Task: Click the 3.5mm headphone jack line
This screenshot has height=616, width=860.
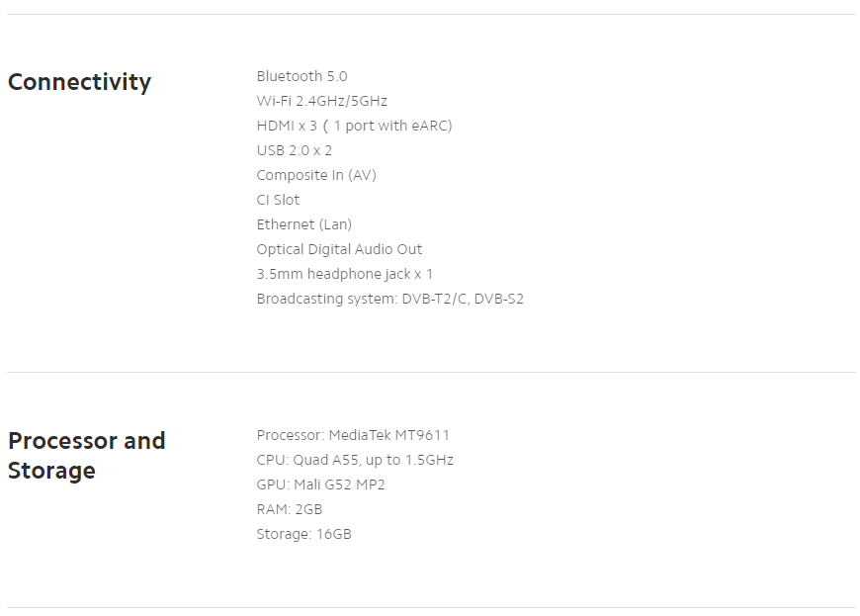Action: click(x=344, y=274)
